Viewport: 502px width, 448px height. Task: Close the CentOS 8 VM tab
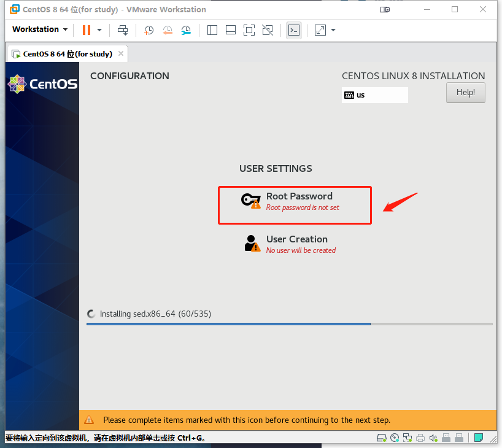coord(121,53)
